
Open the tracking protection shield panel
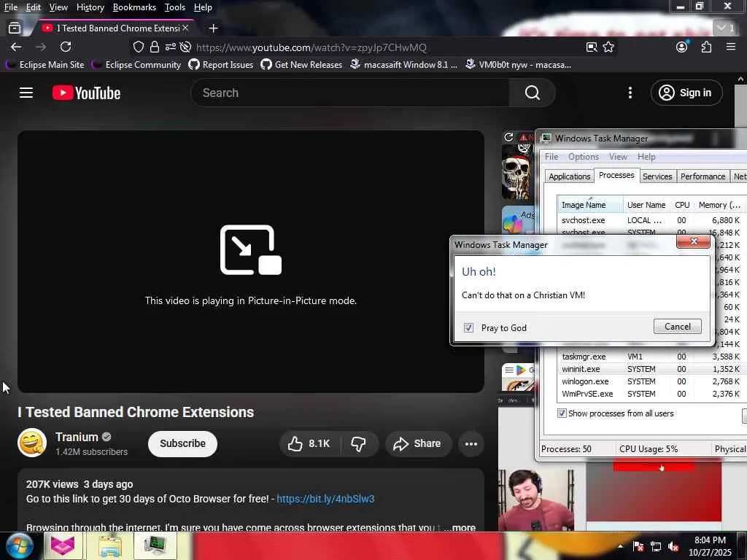[x=138, y=47]
